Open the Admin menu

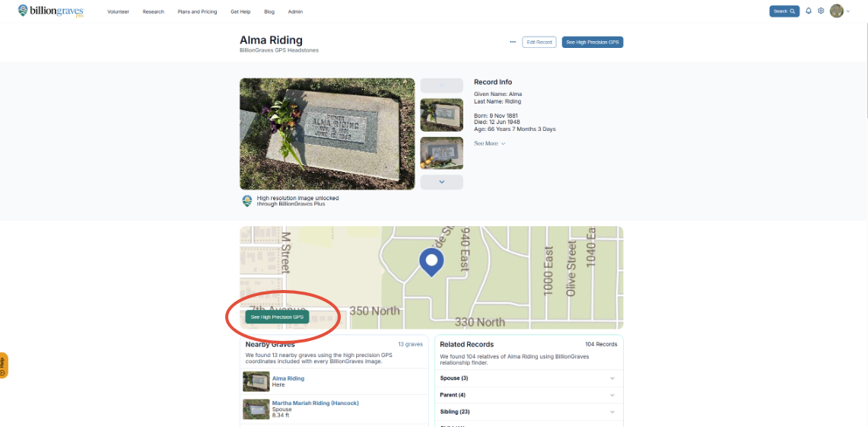(x=295, y=11)
